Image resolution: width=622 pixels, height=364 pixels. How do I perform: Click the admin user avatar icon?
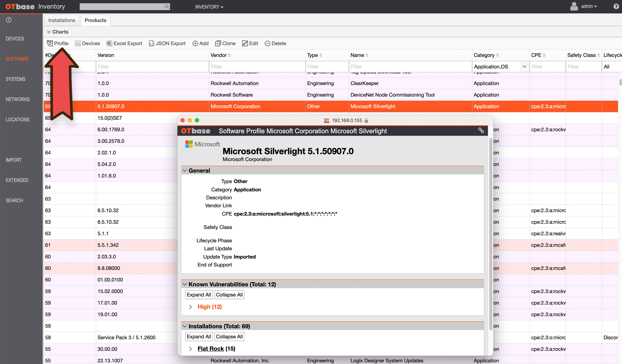tap(574, 6)
